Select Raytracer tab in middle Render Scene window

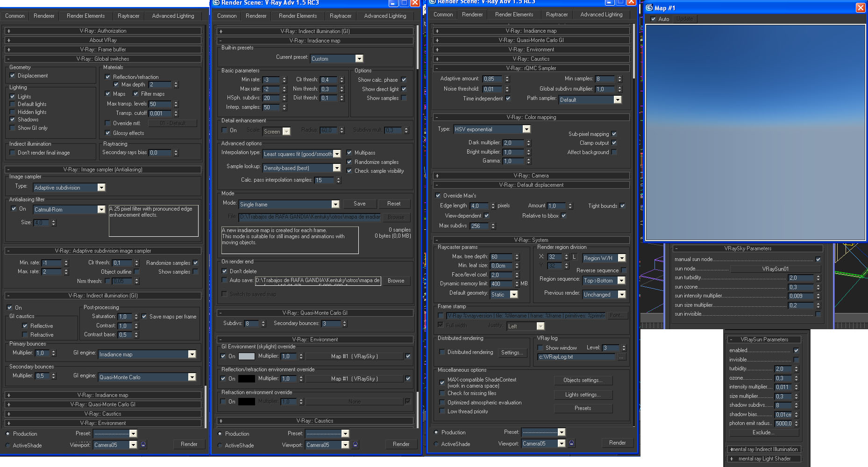(341, 16)
